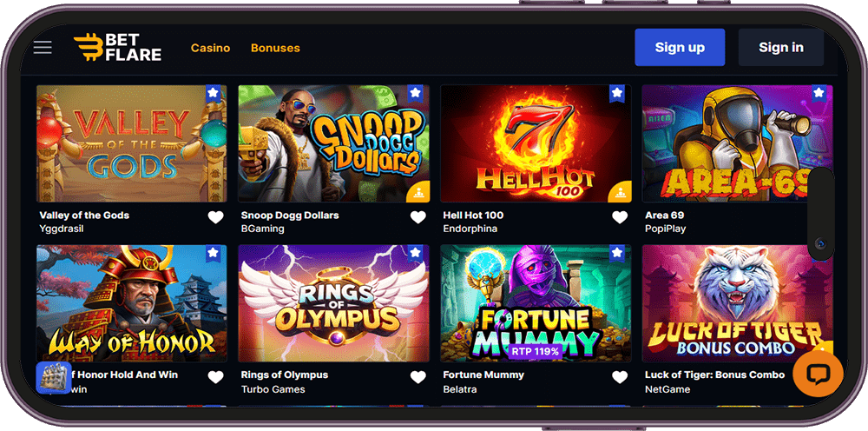The width and height of the screenshot is (868, 431).
Task: Go to the Bonuses menu item
Action: (275, 48)
